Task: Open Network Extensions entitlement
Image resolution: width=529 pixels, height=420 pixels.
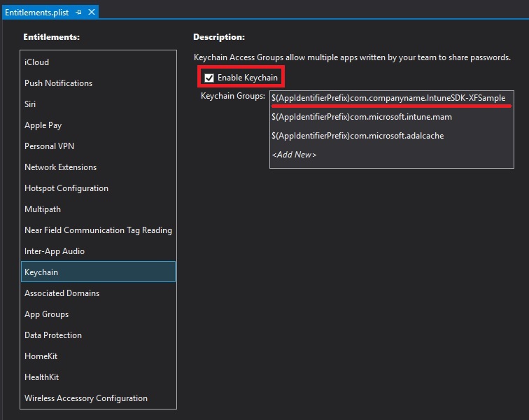Action: 98,167
